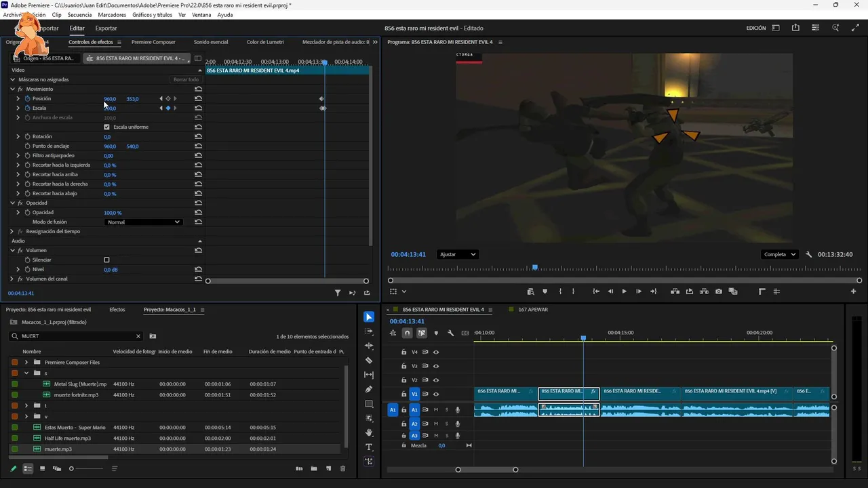Expand Volumen del canal
Image resolution: width=868 pixels, height=488 pixels.
[x=12, y=279]
